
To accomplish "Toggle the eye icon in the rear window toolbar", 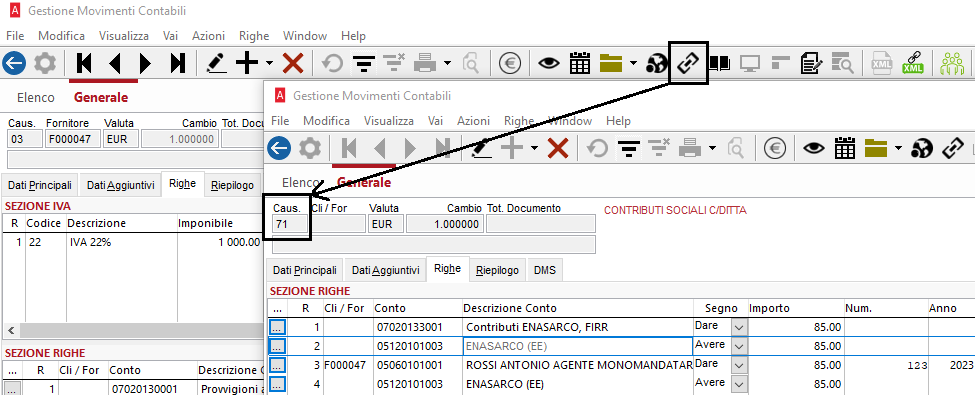I will pyautogui.click(x=548, y=63).
